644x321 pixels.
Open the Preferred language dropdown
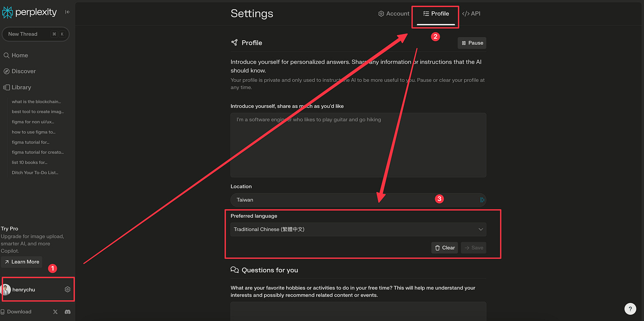pyautogui.click(x=358, y=229)
